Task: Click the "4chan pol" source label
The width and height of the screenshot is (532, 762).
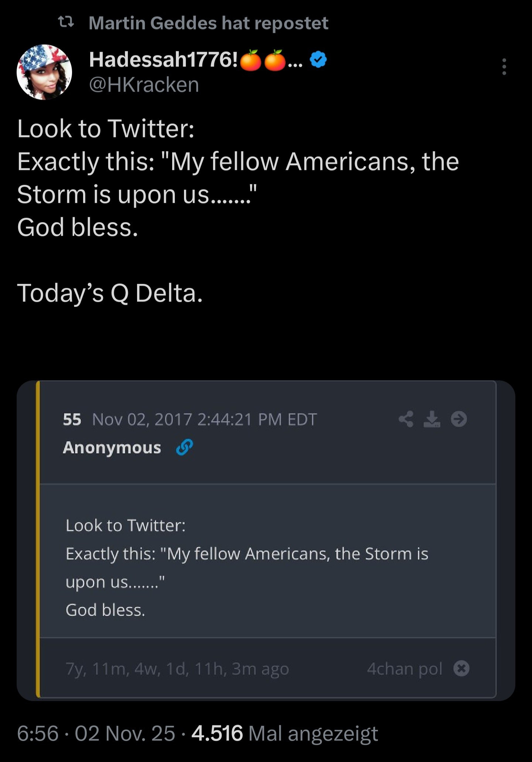Action: point(405,668)
